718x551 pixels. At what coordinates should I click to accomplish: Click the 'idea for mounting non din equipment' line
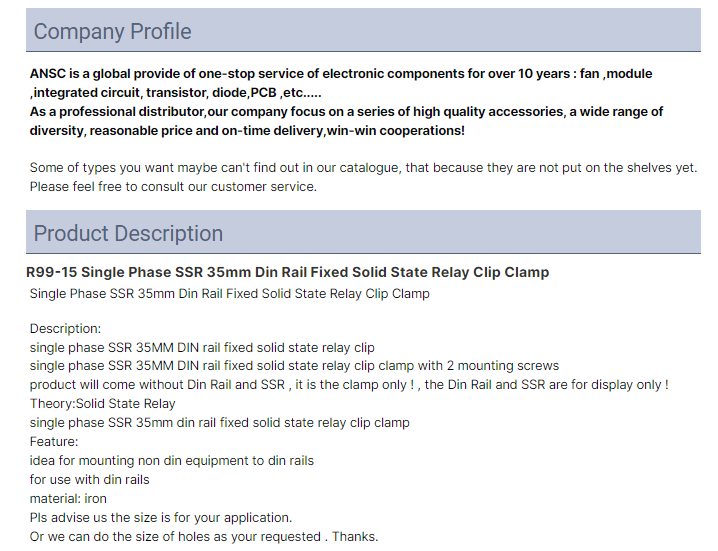[x=172, y=461]
